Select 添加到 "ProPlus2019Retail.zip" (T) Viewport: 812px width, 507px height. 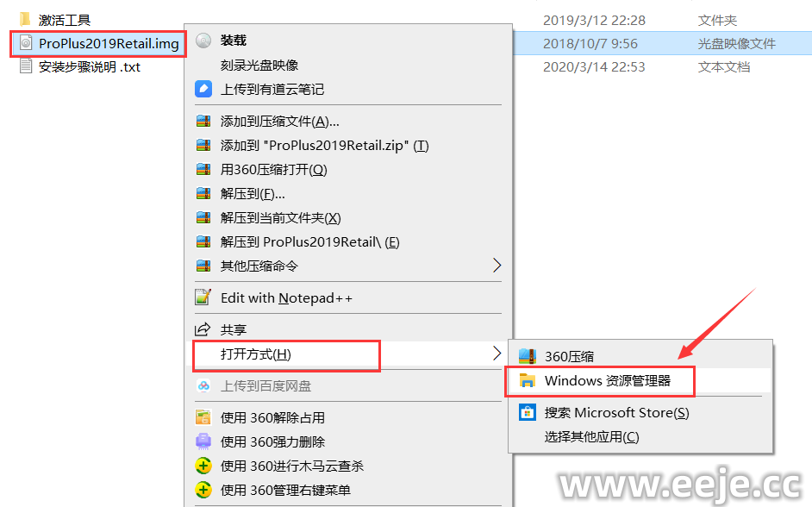[x=325, y=146]
